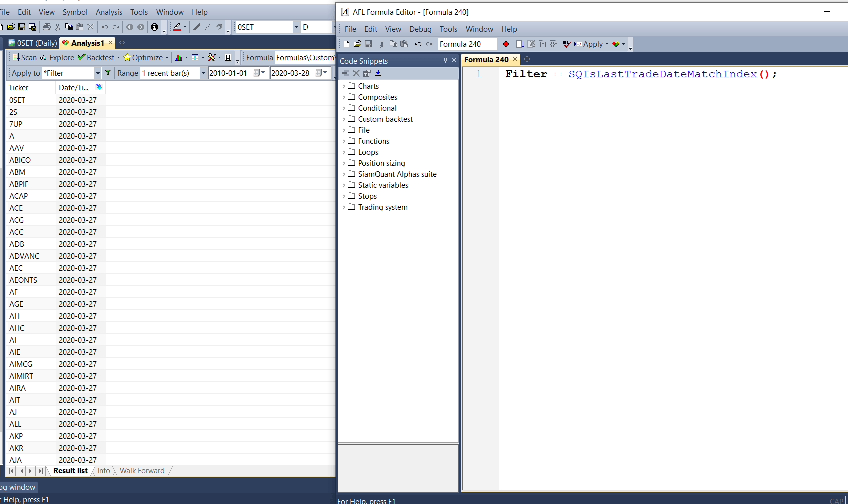Click the blue snippet insert arrow icon
This screenshot has width=848, height=504.
378,73
